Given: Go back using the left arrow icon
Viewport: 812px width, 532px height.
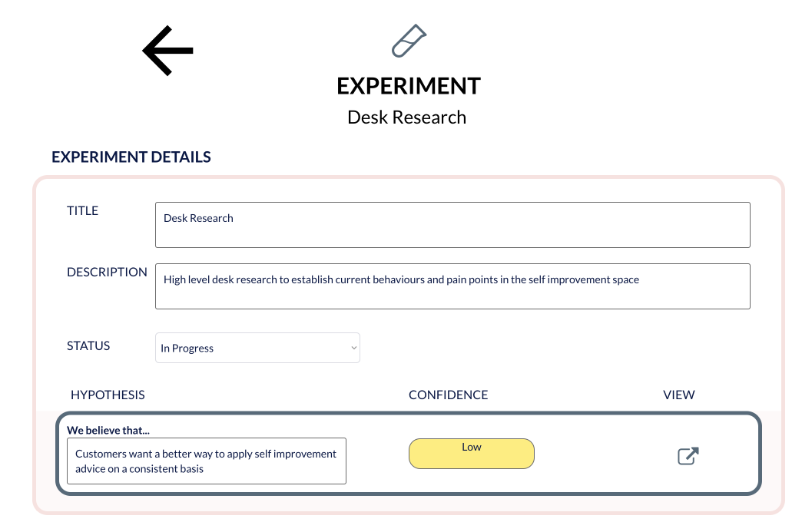Looking at the screenshot, I should (167, 50).
